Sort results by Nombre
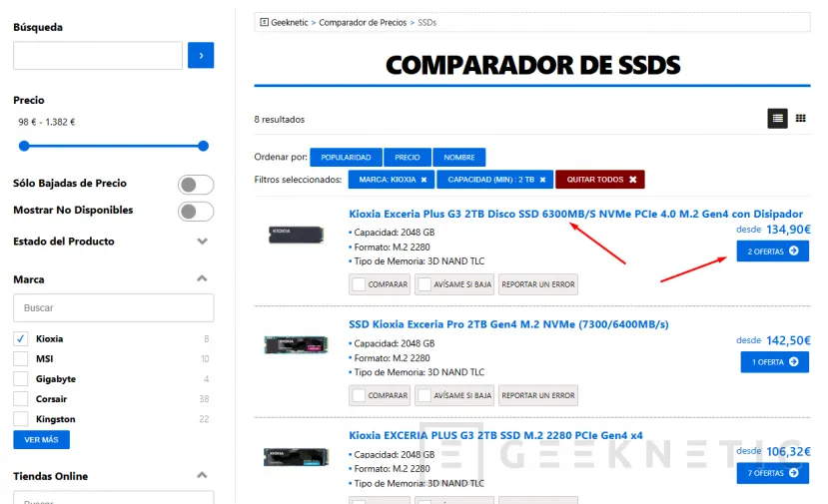Screen dimensions: 828x504 click(x=458, y=158)
